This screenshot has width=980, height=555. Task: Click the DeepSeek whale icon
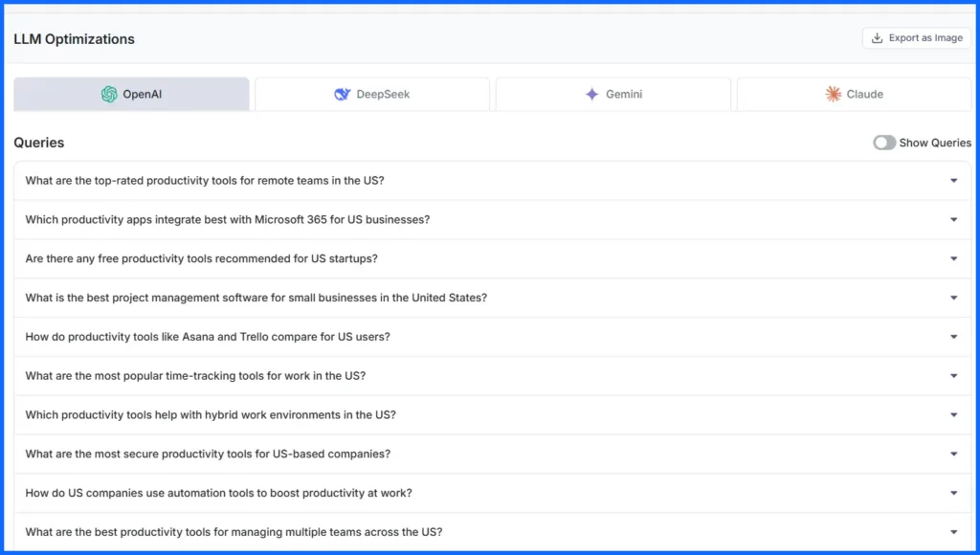344,94
